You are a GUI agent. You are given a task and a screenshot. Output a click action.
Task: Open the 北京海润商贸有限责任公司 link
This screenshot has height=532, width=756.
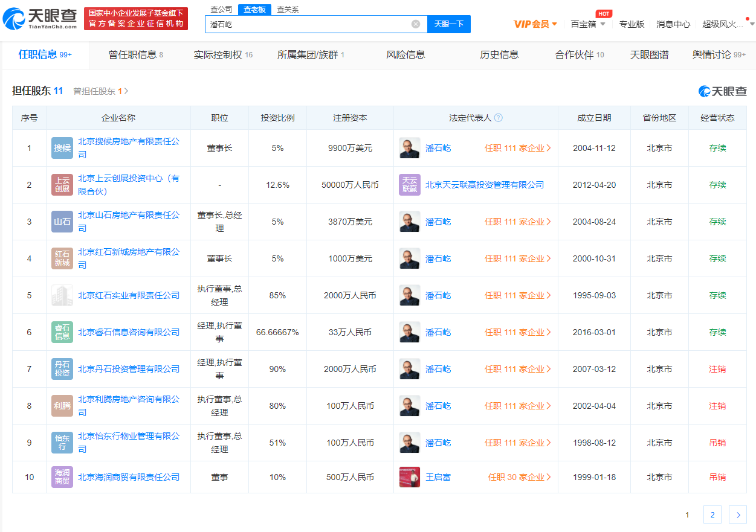[x=129, y=477]
